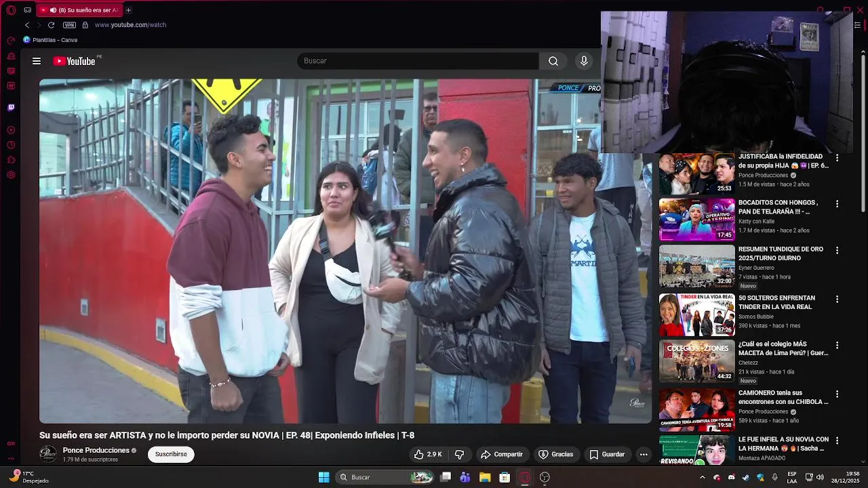Toggle the Suscribirse subscribe button

point(171,454)
